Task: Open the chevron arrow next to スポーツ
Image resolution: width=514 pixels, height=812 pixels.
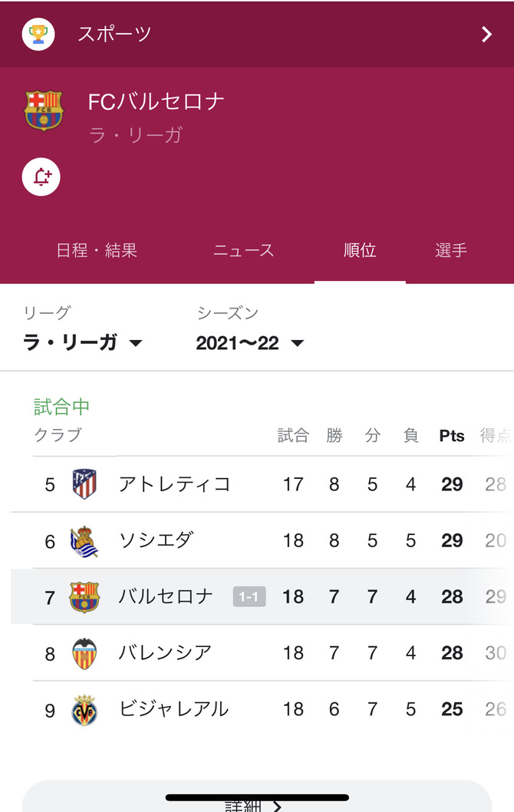Action: tap(486, 35)
